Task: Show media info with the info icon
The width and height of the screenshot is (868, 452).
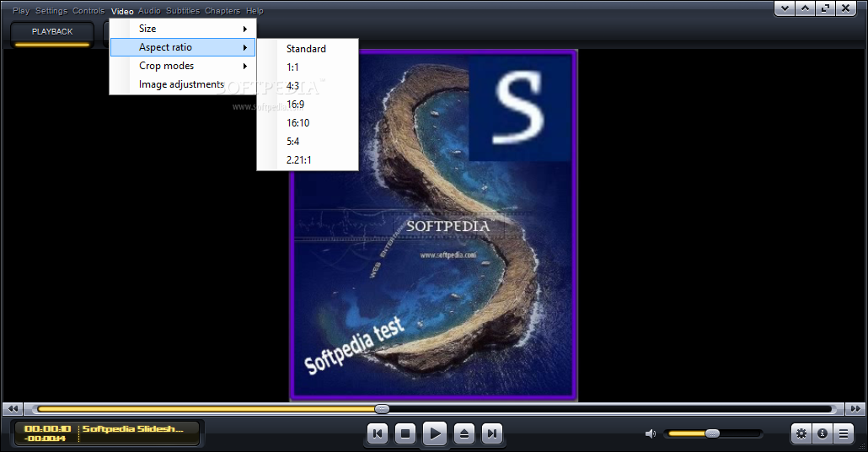Action: click(x=822, y=433)
